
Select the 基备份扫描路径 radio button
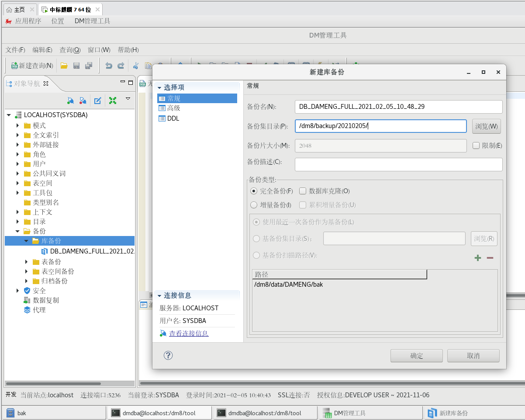coord(257,255)
